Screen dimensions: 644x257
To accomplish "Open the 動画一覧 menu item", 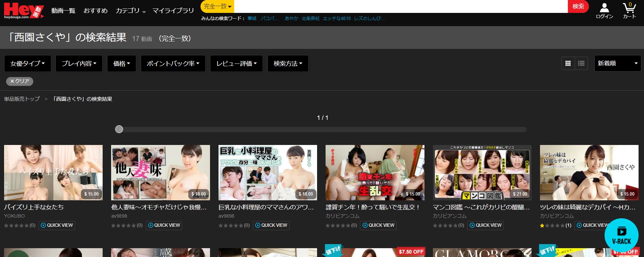I will [x=63, y=11].
